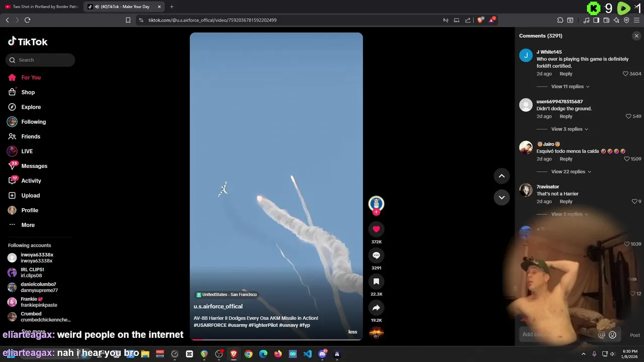
Task: Go to the Explore page
Action: point(24,107)
